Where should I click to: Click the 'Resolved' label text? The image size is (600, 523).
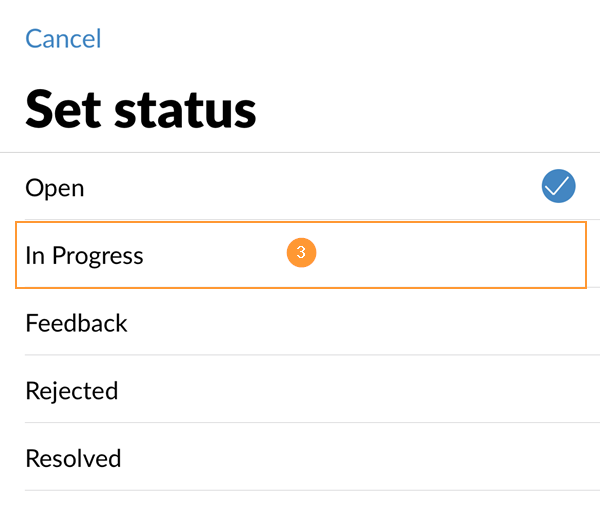73,458
